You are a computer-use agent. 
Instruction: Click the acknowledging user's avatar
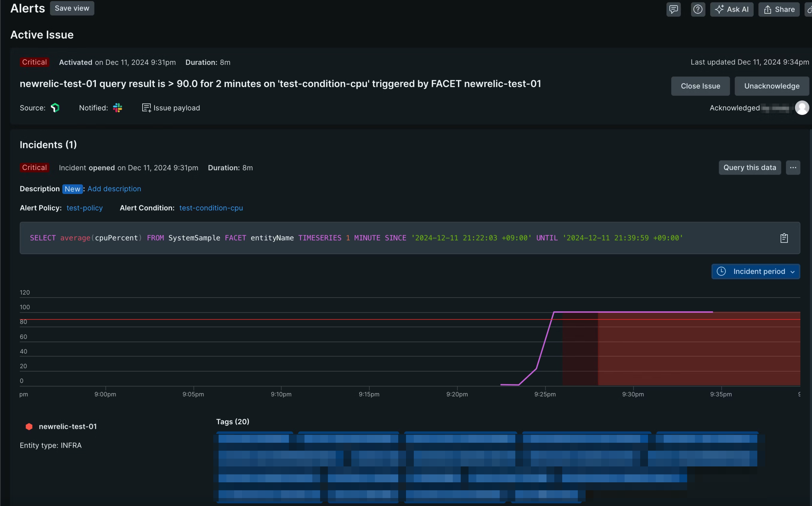pyautogui.click(x=802, y=108)
